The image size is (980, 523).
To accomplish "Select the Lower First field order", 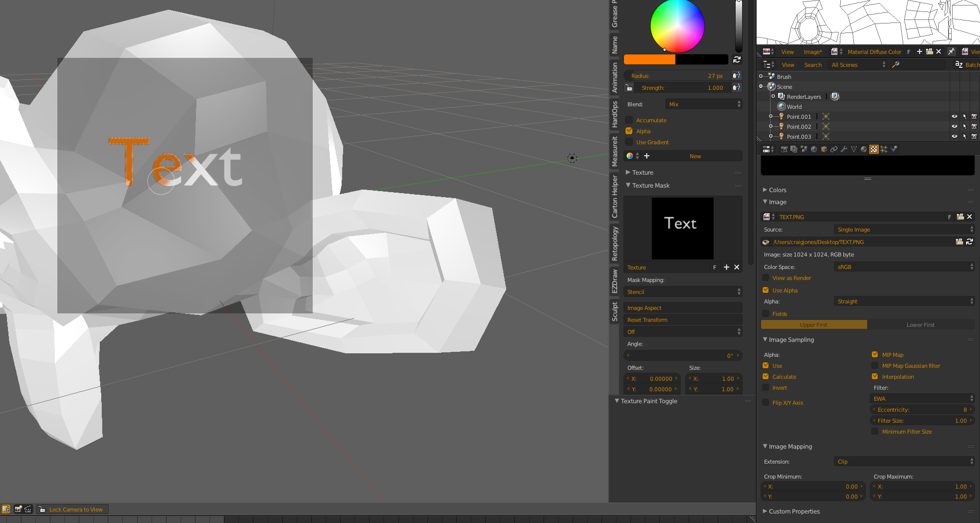I will pyautogui.click(x=921, y=324).
